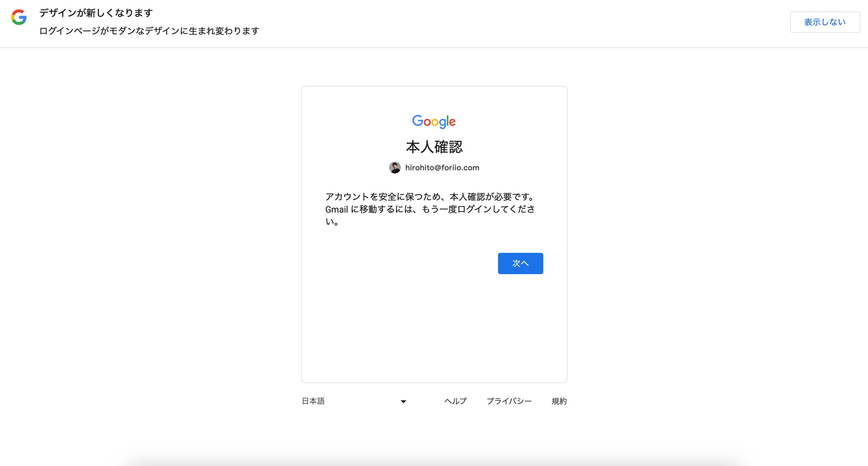The height and width of the screenshot is (466, 868).
Task: Open the プライバシー link
Action: pyautogui.click(x=509, y=401)
